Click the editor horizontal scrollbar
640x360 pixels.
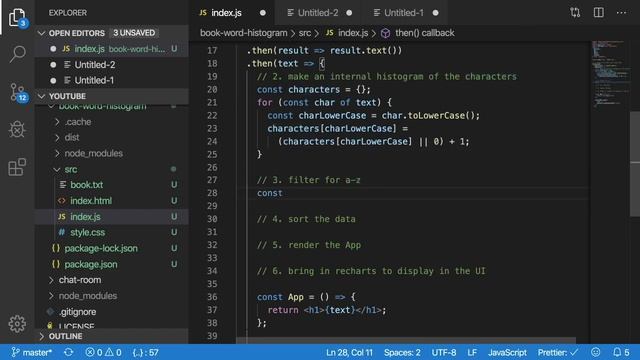(x=406, y=340)
